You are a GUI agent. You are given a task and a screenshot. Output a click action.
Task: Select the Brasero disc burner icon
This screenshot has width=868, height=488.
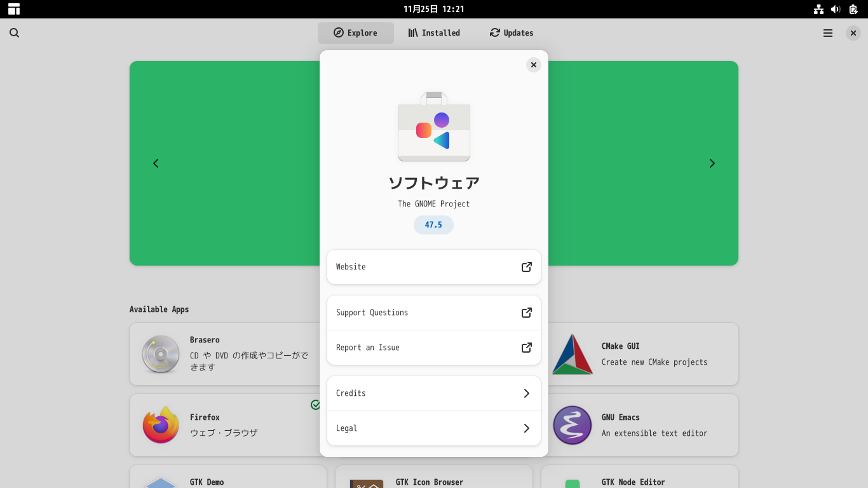[x=160, y=354]
